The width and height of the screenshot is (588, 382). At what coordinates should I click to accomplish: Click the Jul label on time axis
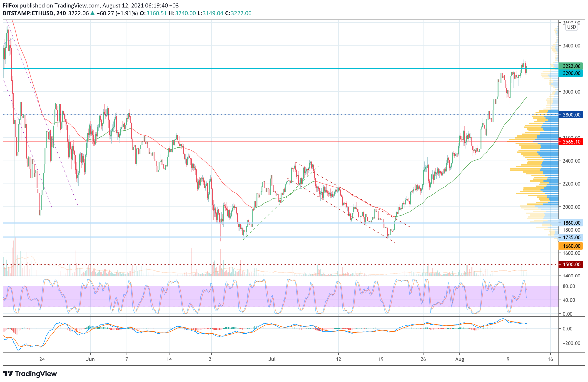pos(272,359)
